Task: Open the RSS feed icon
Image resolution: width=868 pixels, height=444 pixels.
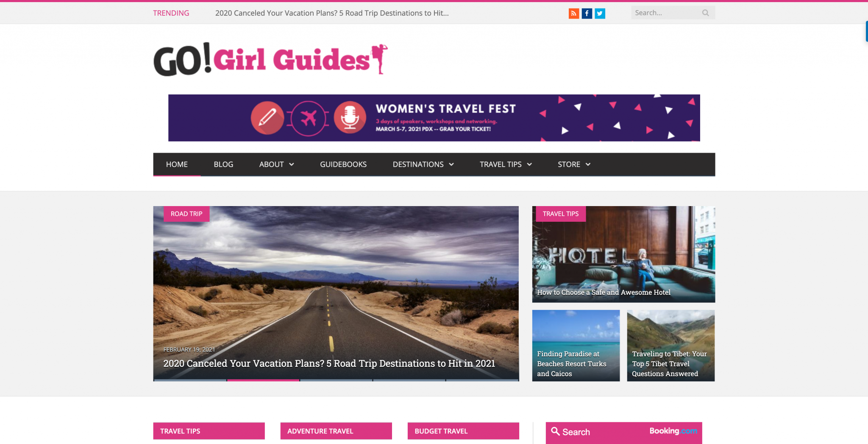Action: 573,14
